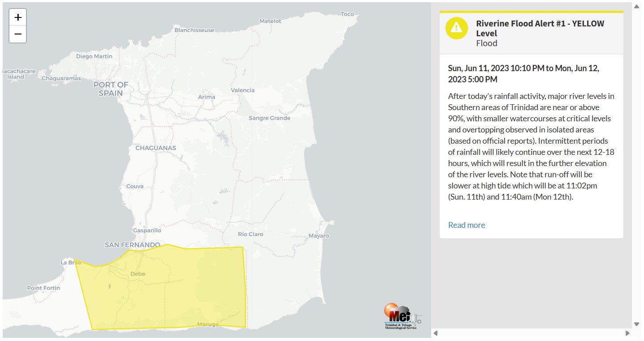Click the Riverine Flood Alert #1 heading

(540, 28)
